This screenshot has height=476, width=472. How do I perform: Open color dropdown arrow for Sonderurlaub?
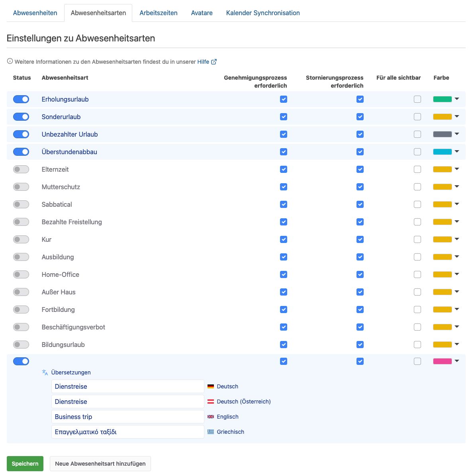tap(457, 117)
